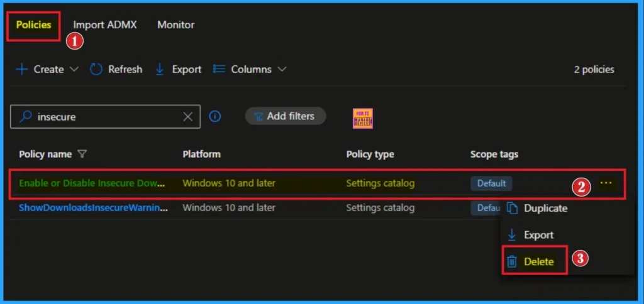This screenshot has width=644, height=304.
Task: Click into the search box containing 'insecure'
Action: pos(105,117)
